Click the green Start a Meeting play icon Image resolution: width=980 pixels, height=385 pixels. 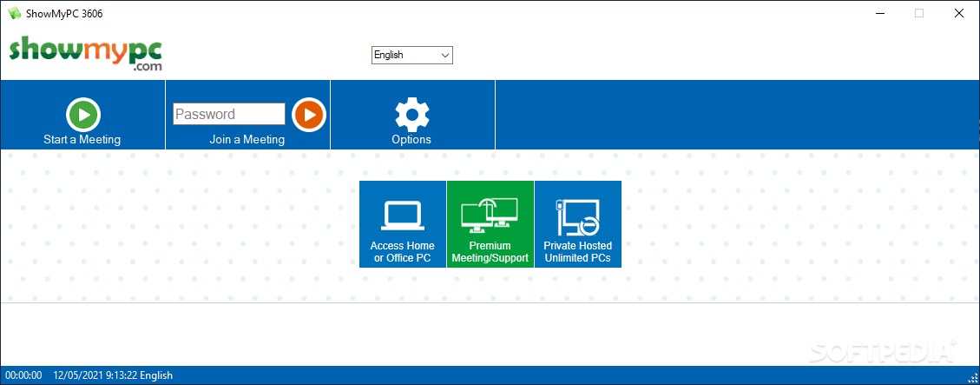pyautogui.click(x=83, y=115)
